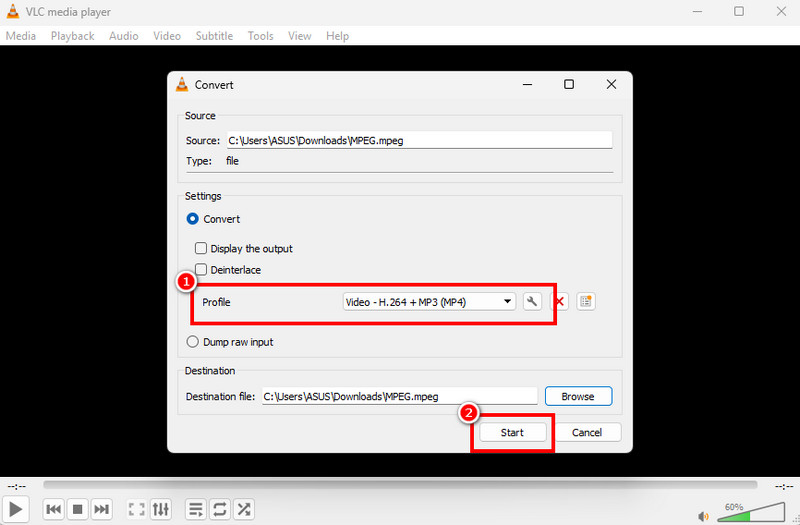
Task: Open the Subtitle menu
Action: 214,36
